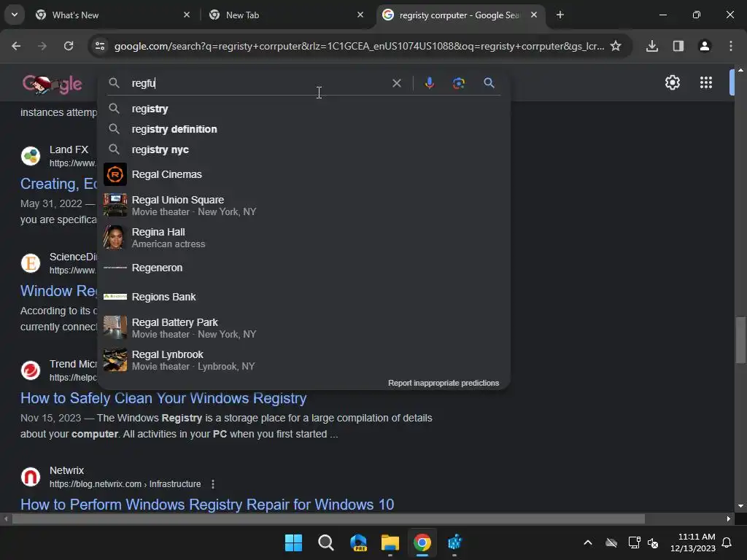Bookmark this page with the star icon
Image resolution: width=747 pixels, height=560 pixels.
pyautogui.click(x=616, y=46)
